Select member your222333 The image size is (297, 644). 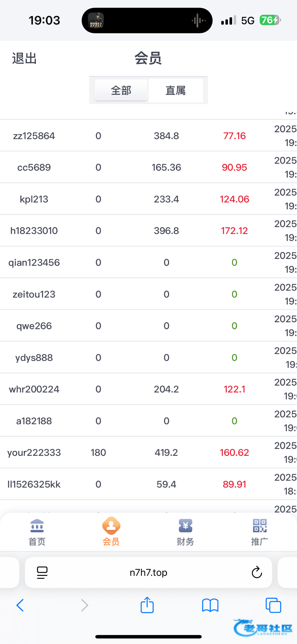[34, 453]
